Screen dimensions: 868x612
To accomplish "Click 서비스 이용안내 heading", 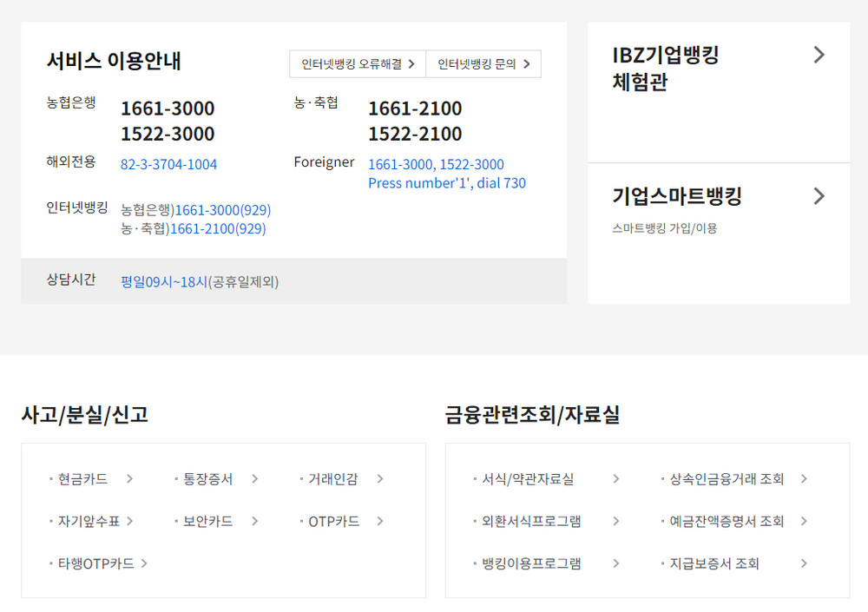I will 114,61.
